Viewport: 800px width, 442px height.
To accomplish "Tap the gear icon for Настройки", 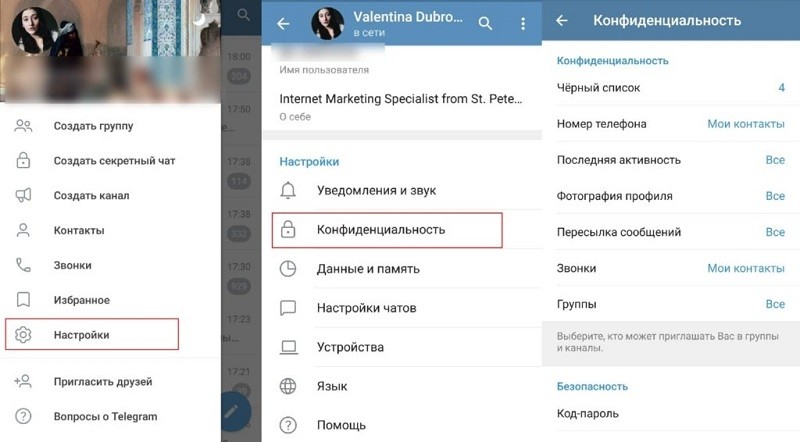I will 23,335.
